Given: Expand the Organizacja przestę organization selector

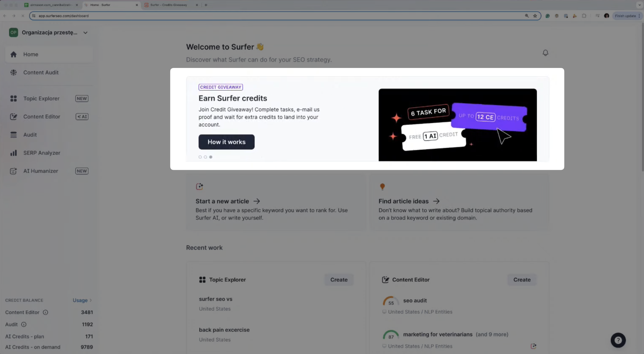Looking at the screenshot, I should click(x=85, y=32).
